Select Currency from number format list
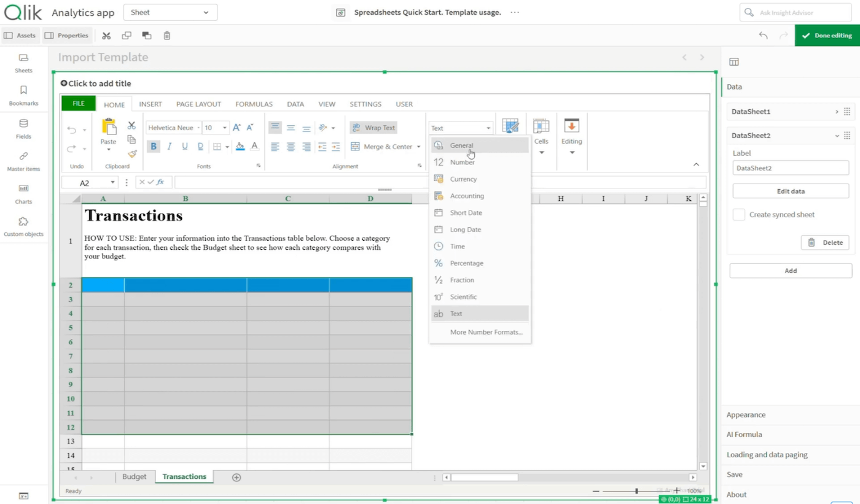860x504 pixels. click(x=480, y=179)
